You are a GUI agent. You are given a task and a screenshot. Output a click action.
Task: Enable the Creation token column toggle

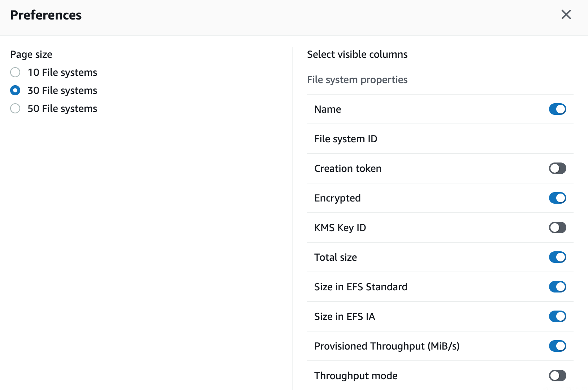557,168
